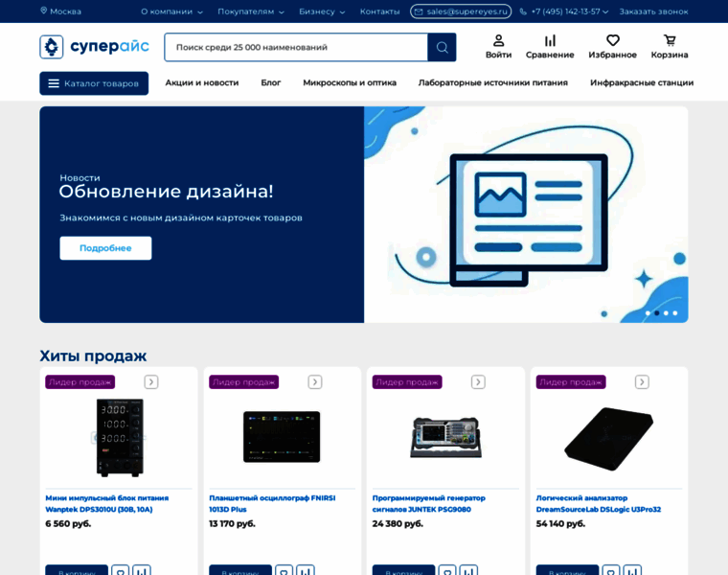Open the Избранное heart icon
728x575 pixels.
tap(612, 40)
